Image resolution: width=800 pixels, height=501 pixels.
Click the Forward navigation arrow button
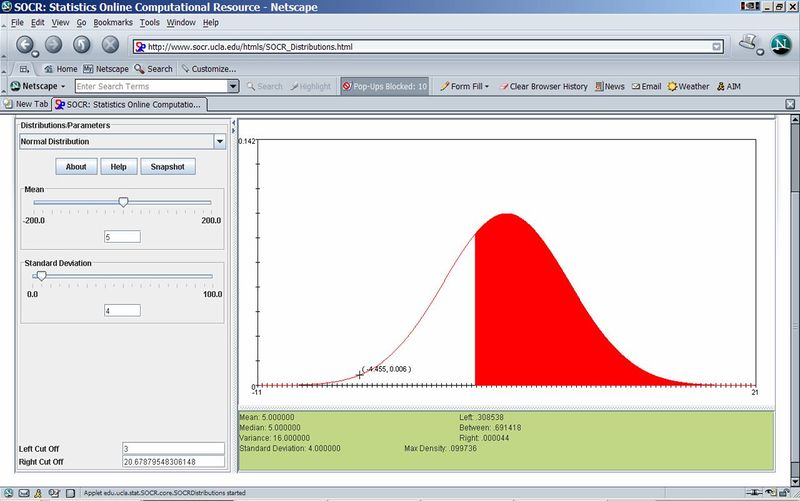click(x=53, y=45)
